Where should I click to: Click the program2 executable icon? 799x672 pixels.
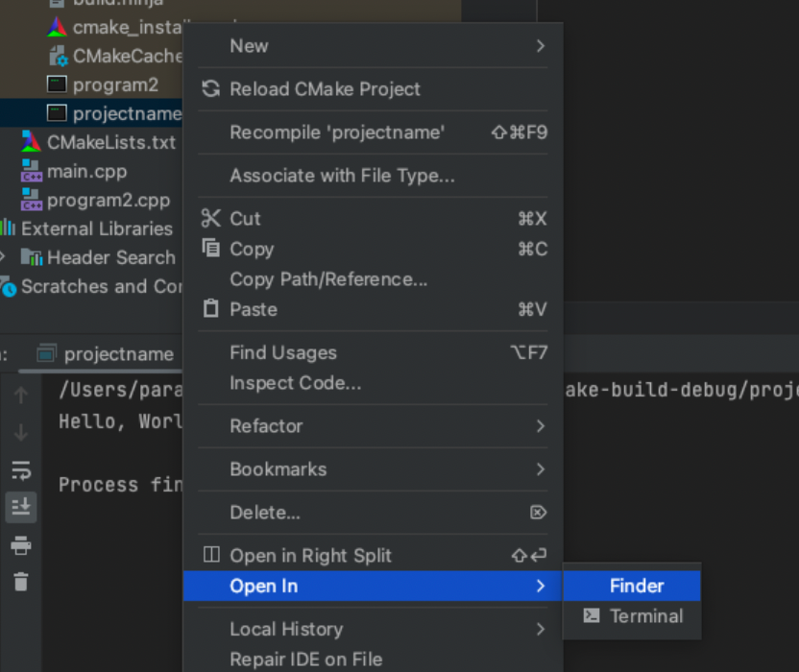(x=57, y=84)
